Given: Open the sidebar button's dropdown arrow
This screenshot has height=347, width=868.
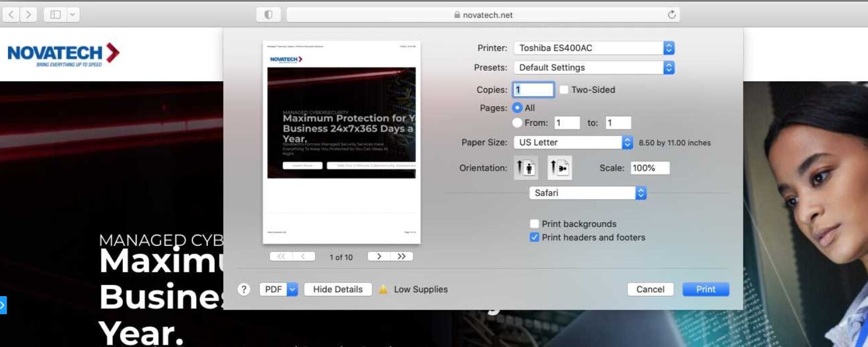Looking at the screenshot, I should 73,15.
